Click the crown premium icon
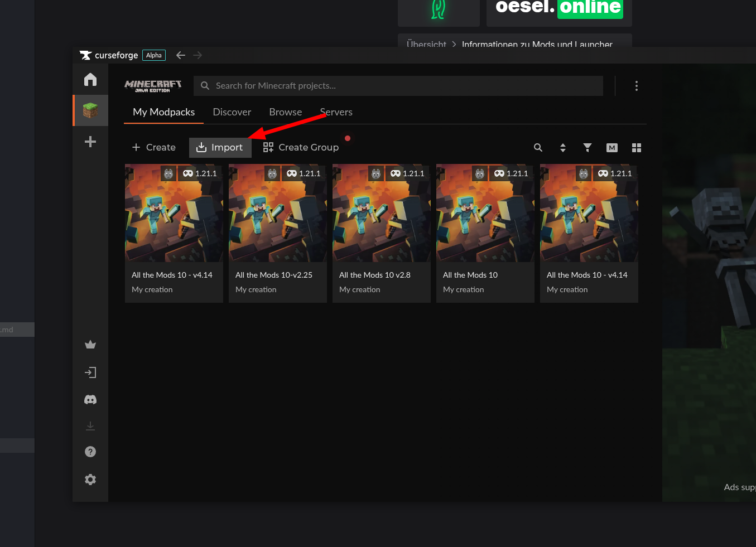 (x=90, y=344)
